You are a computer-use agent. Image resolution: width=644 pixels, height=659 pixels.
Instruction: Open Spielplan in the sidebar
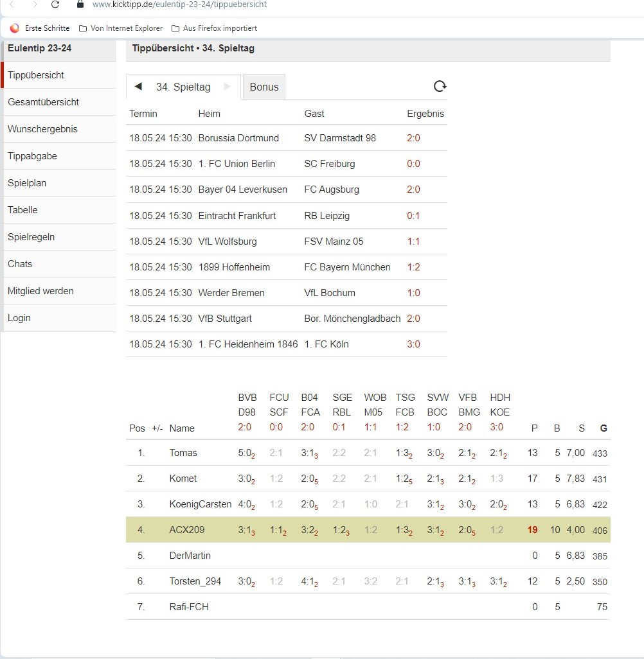point(60,183)
